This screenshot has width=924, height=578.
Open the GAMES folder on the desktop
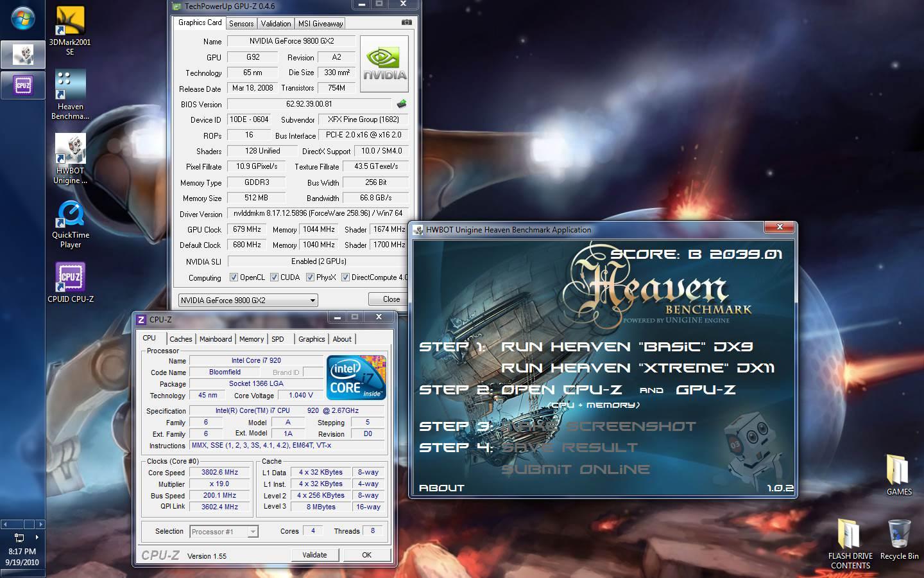pos(898,475)
